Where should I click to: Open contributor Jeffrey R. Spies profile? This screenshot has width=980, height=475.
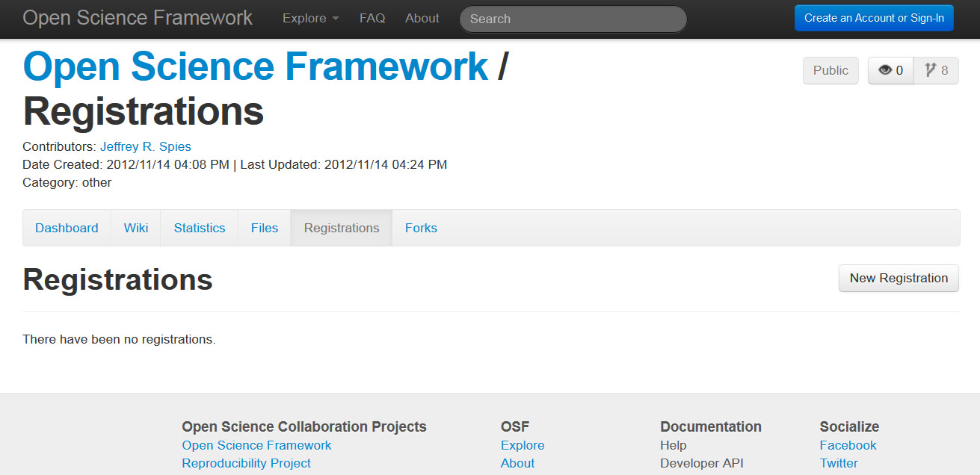(146, 146)
